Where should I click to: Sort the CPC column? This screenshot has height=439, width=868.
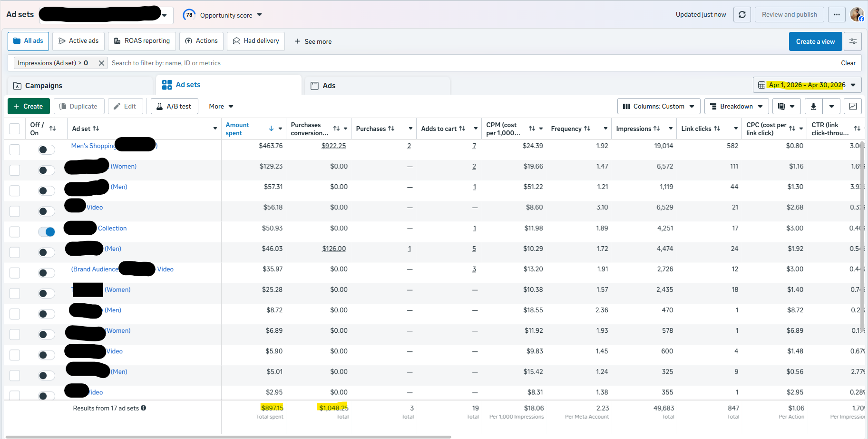click(792, 129)
